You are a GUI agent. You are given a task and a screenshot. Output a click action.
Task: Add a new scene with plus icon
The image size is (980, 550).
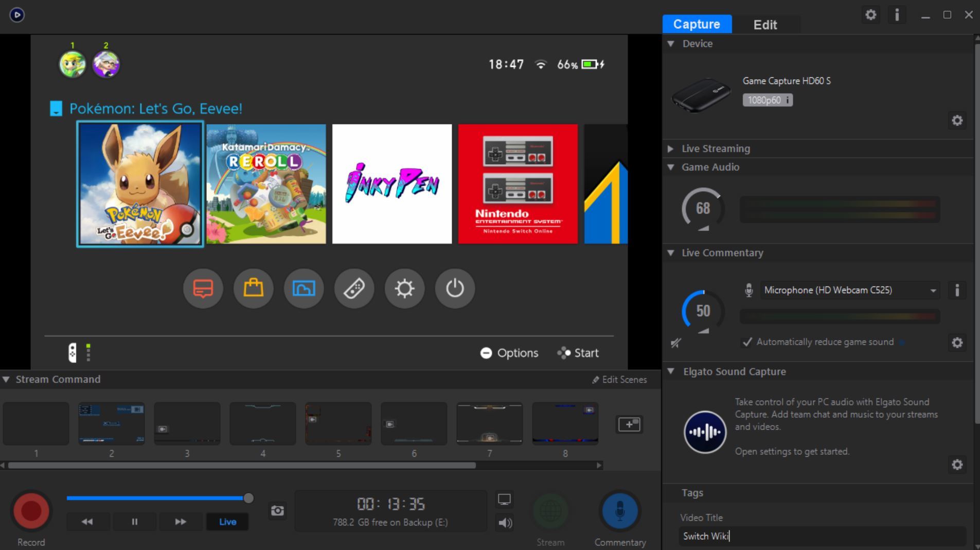[x=629, y=424]
